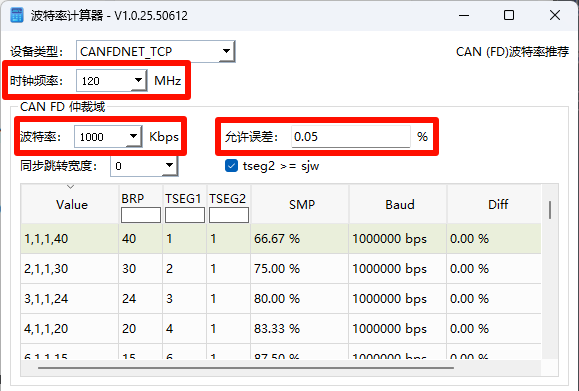Image resolution: width=579 pixels, height=391 pixels.
Task: Select row with value 4,1,1,20
Action: coord(281,328)
